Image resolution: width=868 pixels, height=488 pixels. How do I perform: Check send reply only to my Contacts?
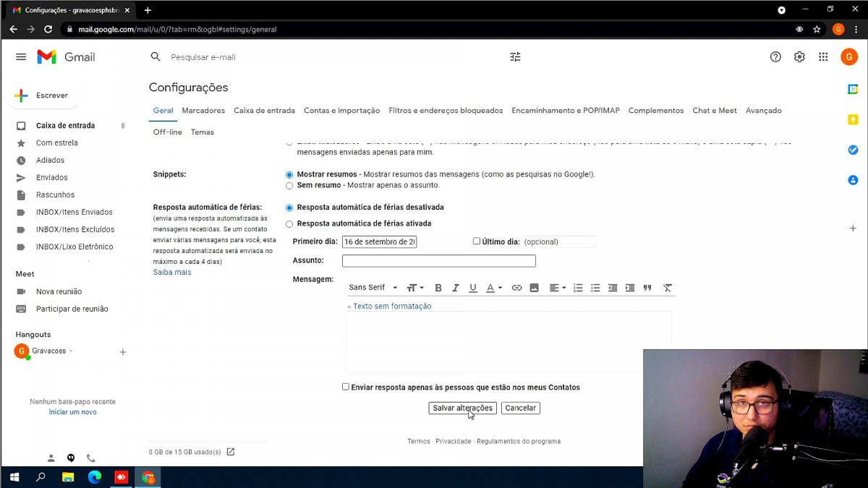click(x=346, y=387)
